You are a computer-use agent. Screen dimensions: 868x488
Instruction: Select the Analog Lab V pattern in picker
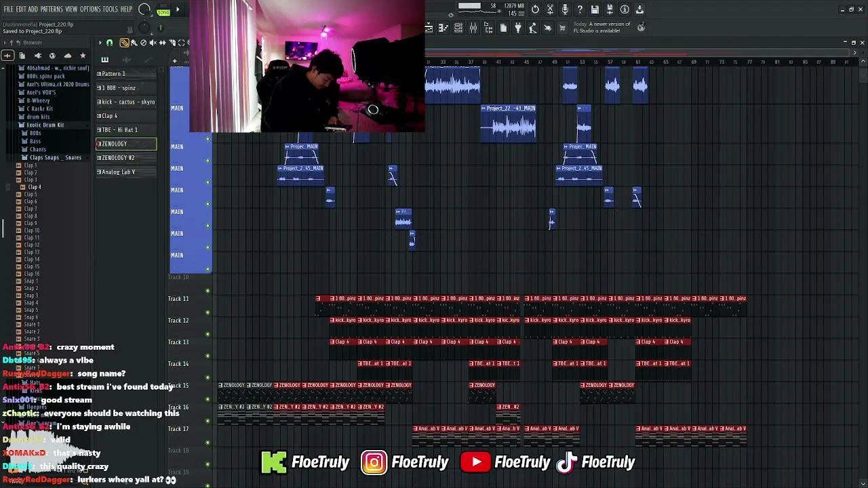pos(126,172)
